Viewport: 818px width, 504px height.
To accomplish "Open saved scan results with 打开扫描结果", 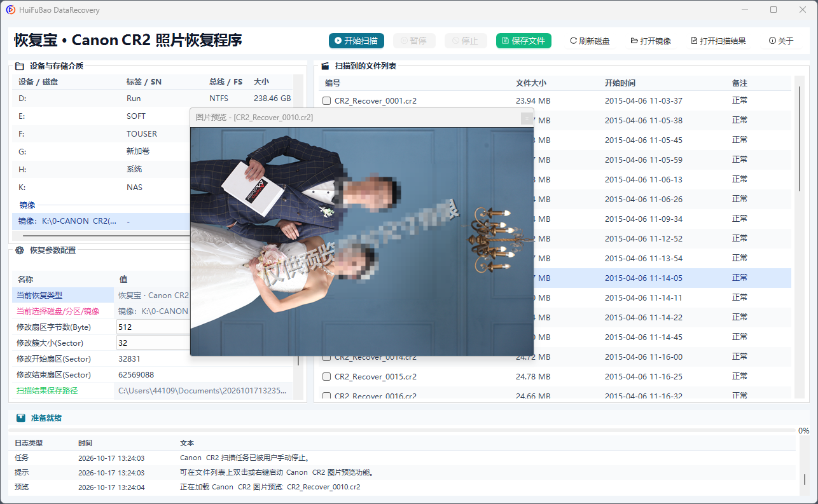I will coord(718,41).
